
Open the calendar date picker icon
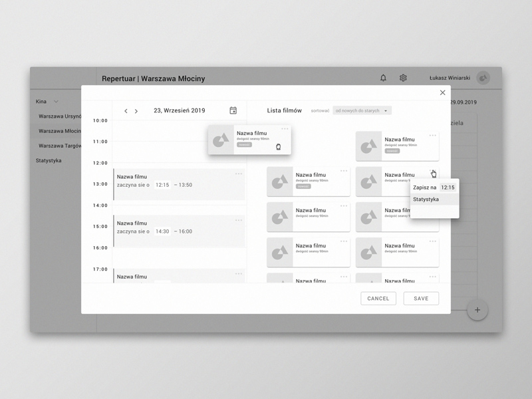(x=233, y=110)
